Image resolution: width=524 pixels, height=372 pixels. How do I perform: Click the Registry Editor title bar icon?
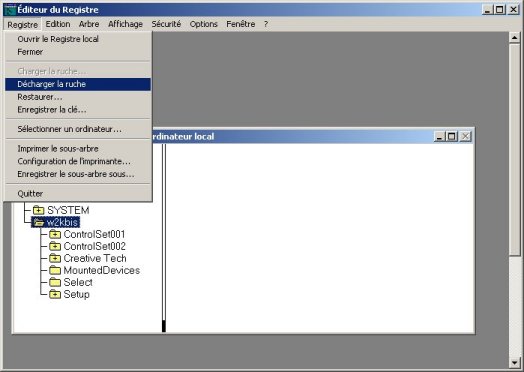pyautogui.click(x=10, y=10)
